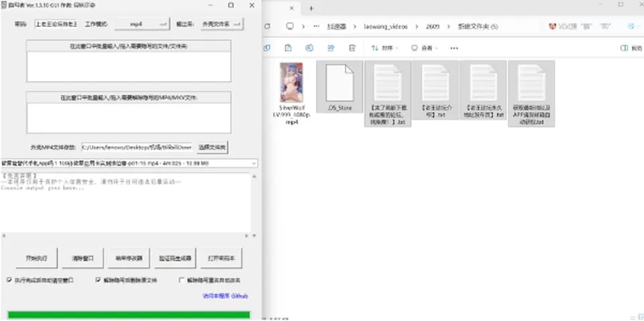Click the green progress bar
The width and height of the screenshot is (644, 321).
129,315
